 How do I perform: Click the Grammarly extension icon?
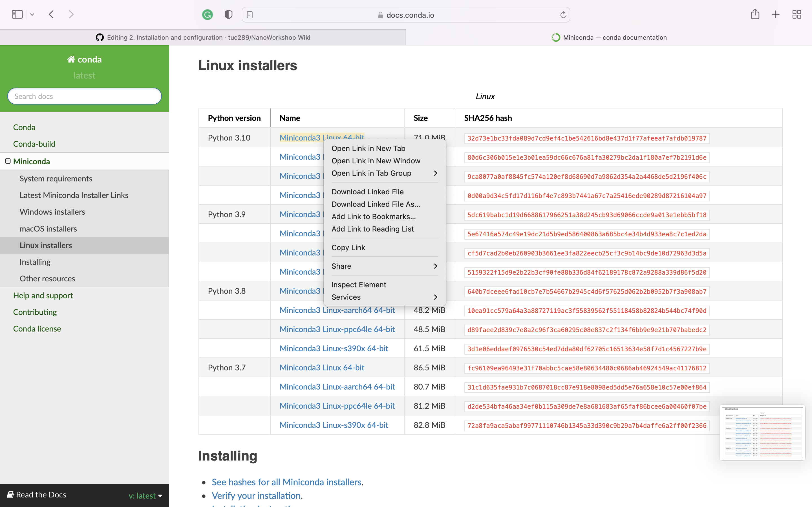(x=207, y=15)
